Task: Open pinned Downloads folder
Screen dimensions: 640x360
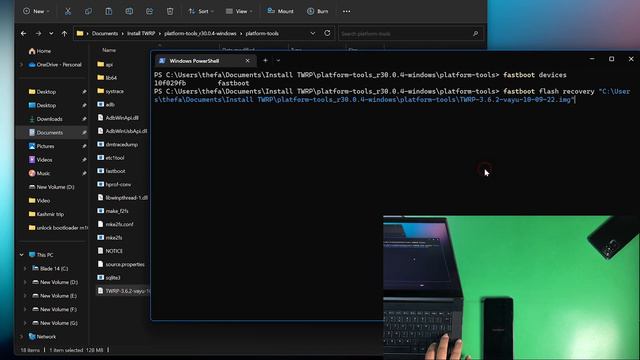Action: click(x=49, y=119)
